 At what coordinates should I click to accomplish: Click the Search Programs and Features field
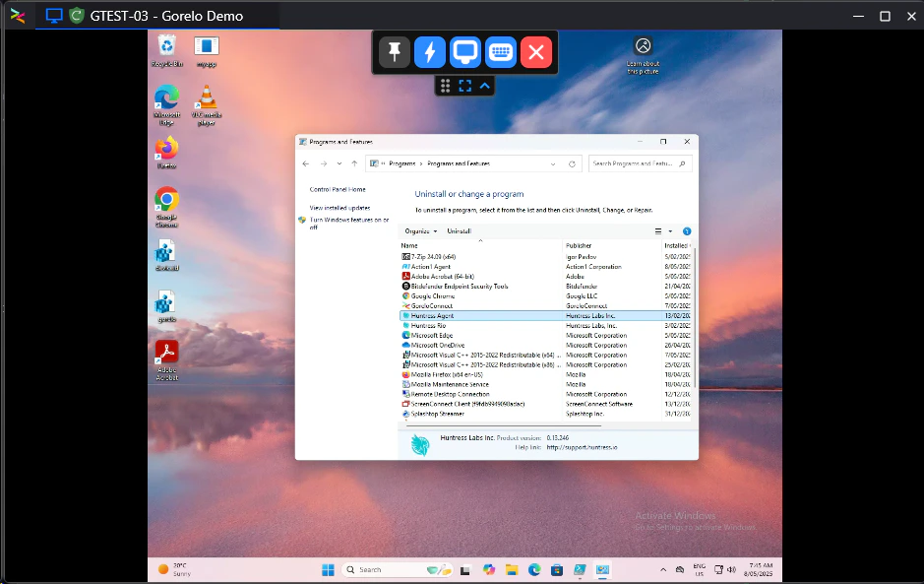(640, 163)
